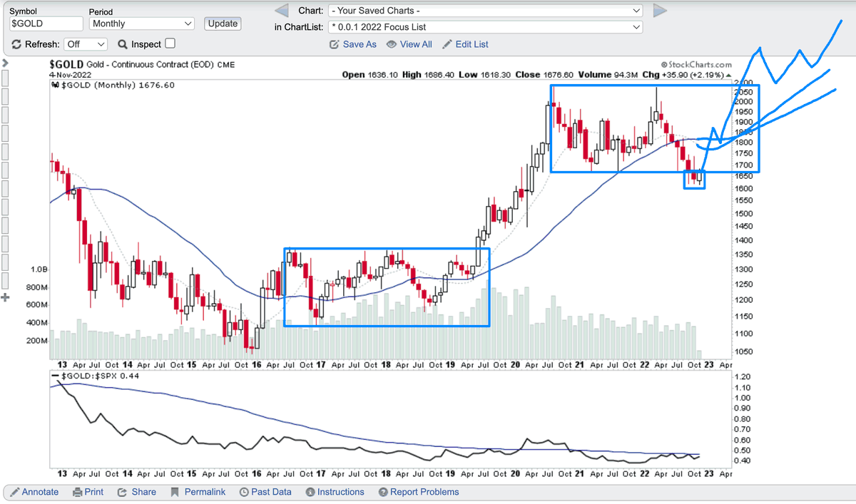Click into the Symbol field containing $GOLD

click(45, 24)
